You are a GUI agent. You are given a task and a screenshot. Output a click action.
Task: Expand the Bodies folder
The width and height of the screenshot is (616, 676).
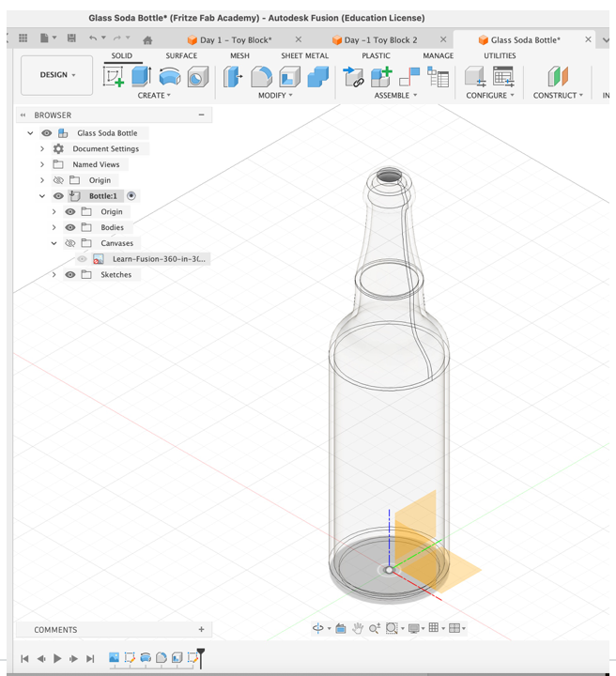pos(54,227)
